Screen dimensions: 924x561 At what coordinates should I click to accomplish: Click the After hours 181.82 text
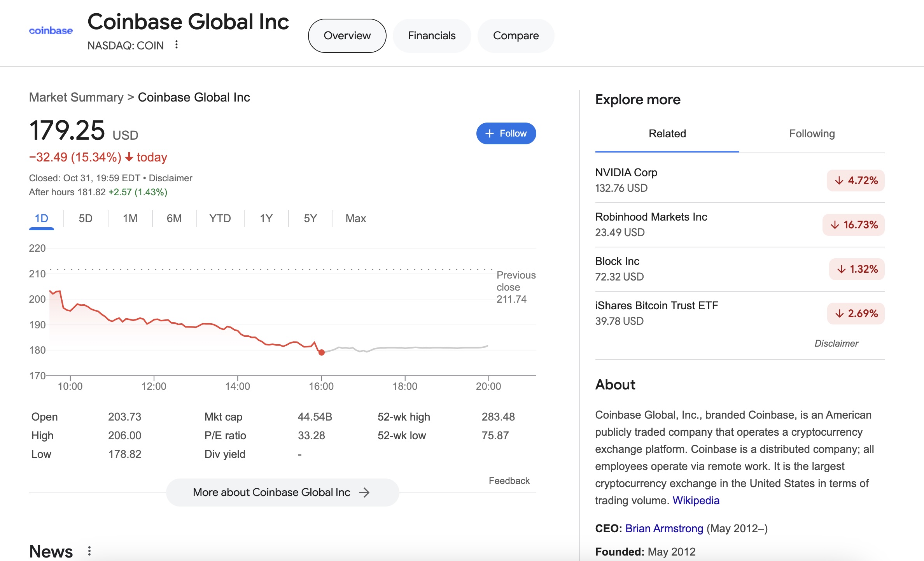click(x=67, y=192)
